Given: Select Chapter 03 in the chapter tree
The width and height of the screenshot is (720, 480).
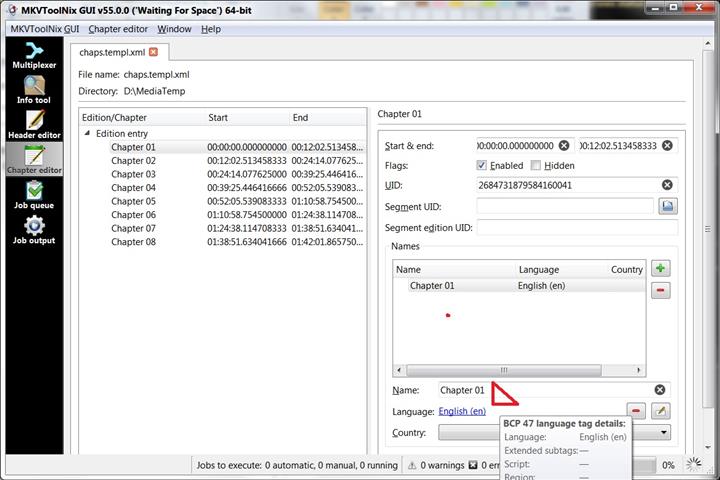Looking at the screenshot, I should click(133, 174).
